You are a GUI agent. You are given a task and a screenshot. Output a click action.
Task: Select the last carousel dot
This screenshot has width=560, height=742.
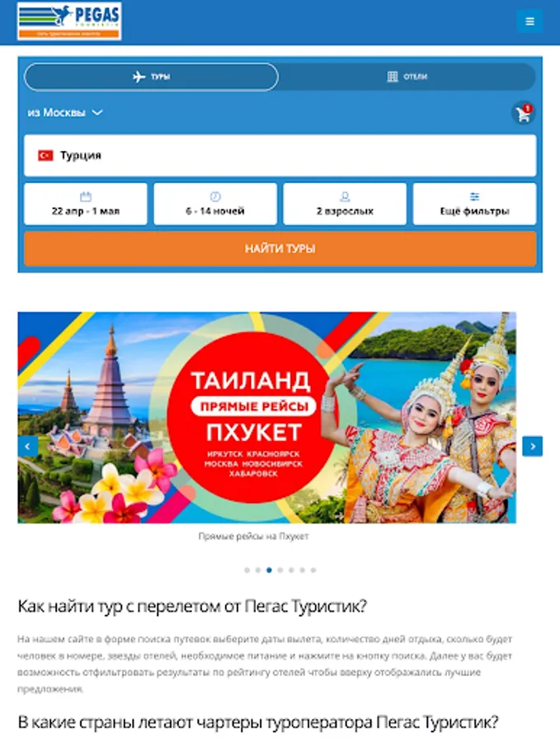[313, 571]
